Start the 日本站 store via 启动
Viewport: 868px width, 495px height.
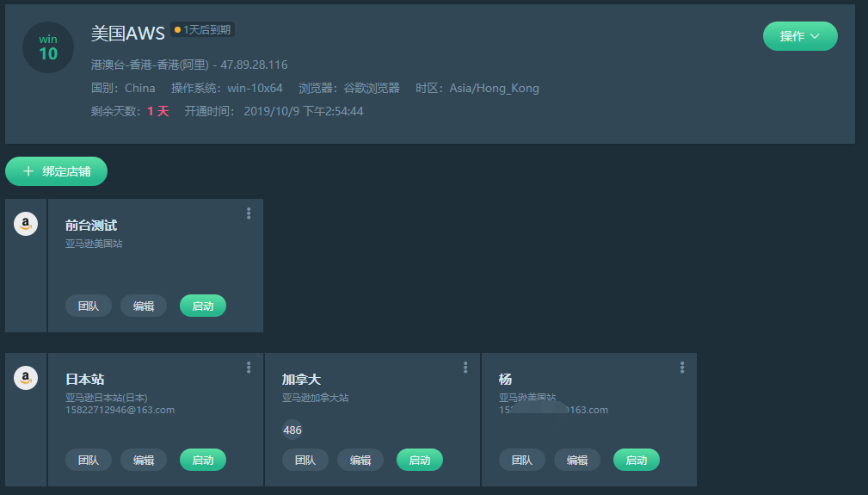pos(203,460)
